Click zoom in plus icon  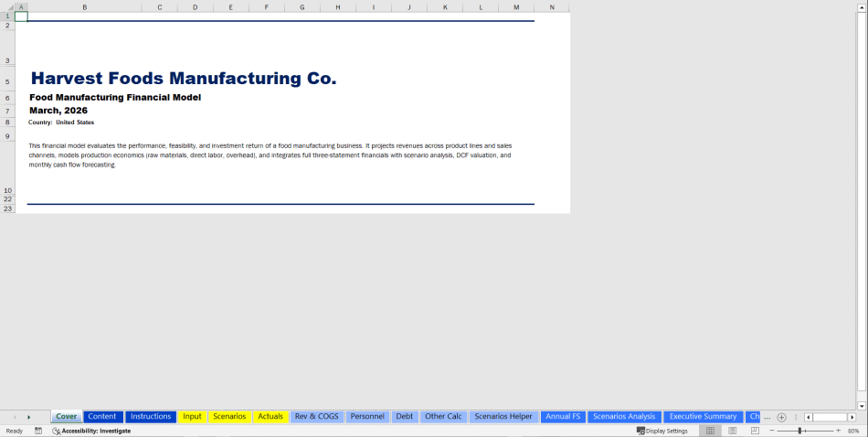[838, 431]
